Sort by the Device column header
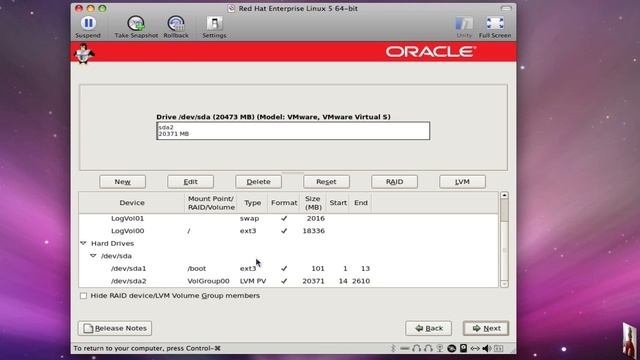 pos(132,203)
